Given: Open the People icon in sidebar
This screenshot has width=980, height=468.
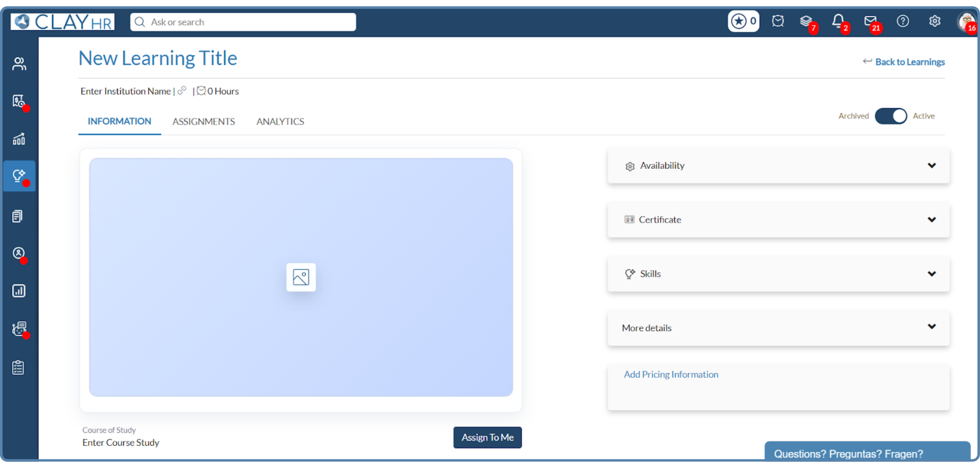Looking at the screenshot, I should click(x=19, y=63).
